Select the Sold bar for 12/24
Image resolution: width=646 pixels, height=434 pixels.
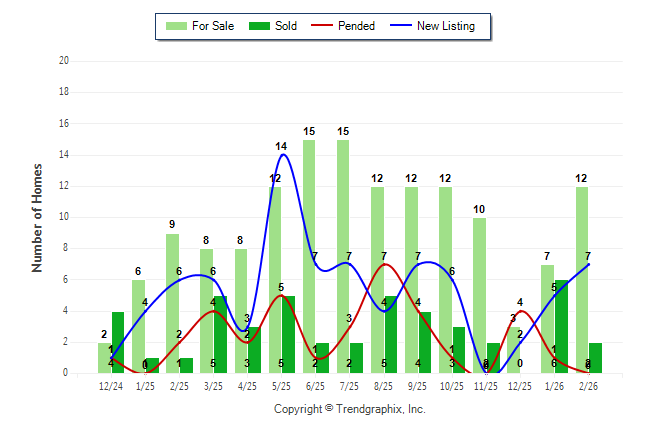tap(118, 342)
